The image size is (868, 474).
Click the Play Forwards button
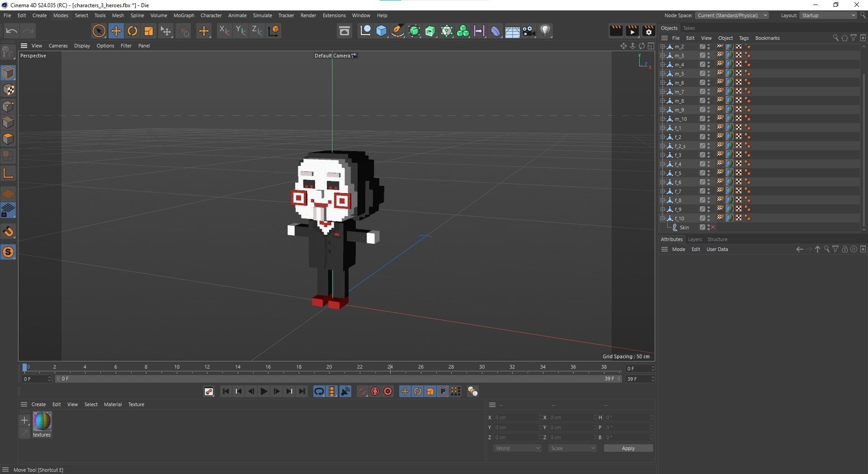click(264, 392)
